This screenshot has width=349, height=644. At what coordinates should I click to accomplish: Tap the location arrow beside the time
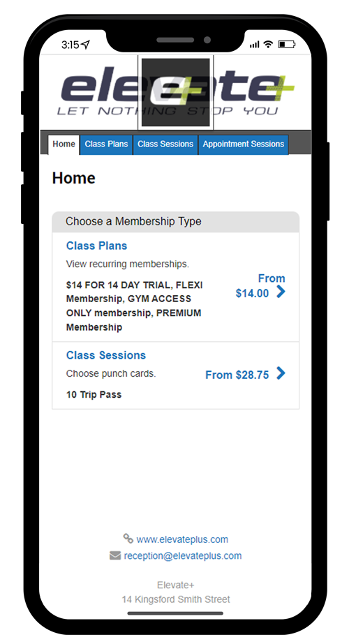(85, 45)
